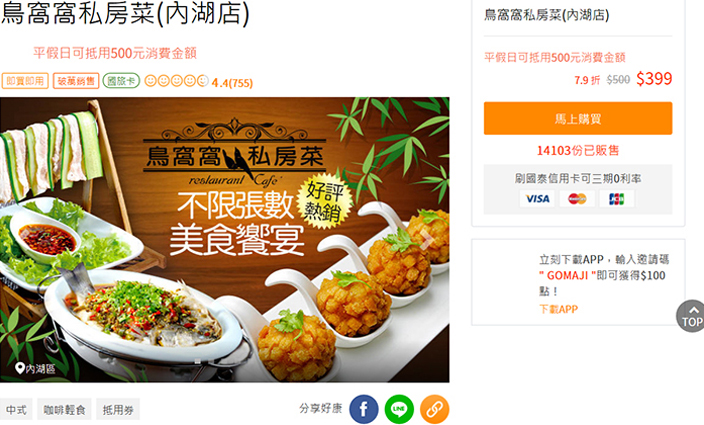Screen dimensions: 704x425
Task: Advance banner with right chevron arrow
Action: (x=427, y=239)
